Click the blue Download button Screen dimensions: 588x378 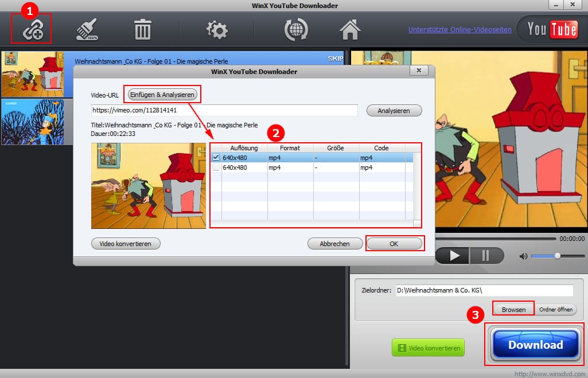pos(535,345)
